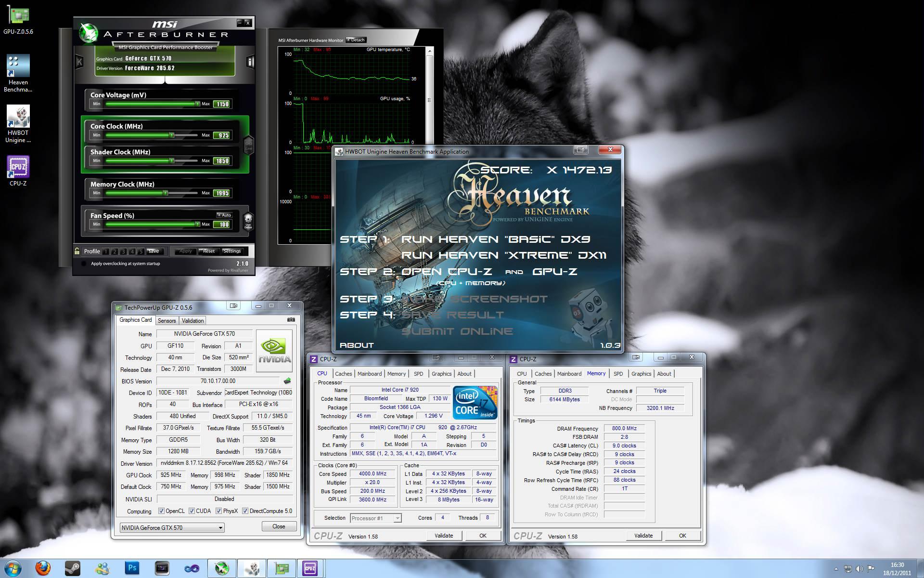Toggle the CUDA checkbox in GPU-Z
The image size is (924, 578).
[x=192, y=511]
